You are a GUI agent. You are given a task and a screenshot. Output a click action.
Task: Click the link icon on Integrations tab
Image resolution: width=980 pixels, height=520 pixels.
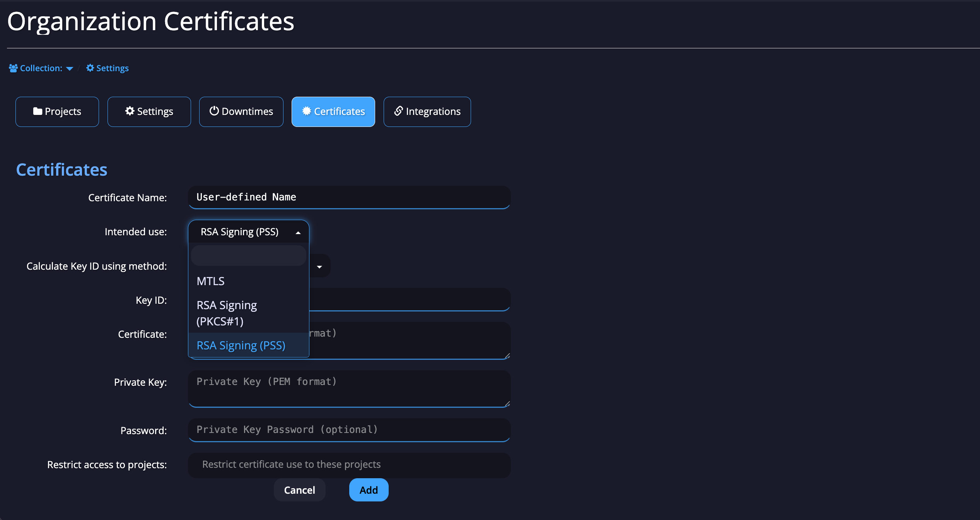398,111
